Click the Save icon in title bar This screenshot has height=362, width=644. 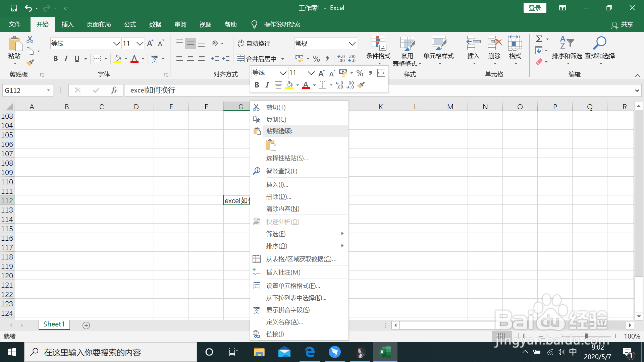click(14, 8)
